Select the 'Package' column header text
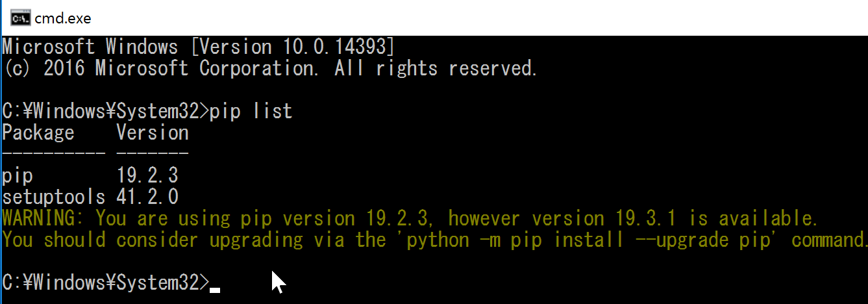The width and height of the screenshot is (868, 304). point(38,133)
